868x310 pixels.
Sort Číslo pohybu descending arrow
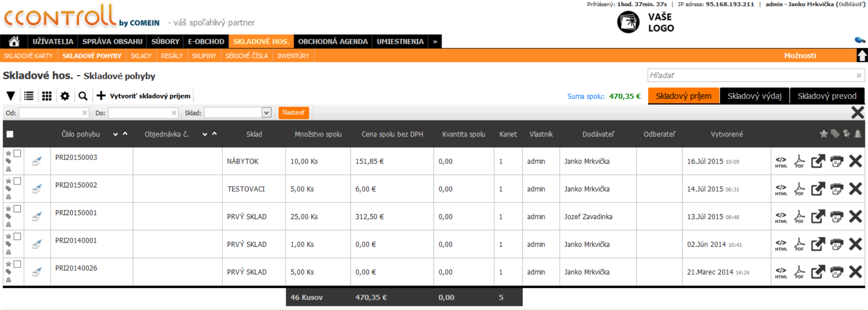point(116,134)
